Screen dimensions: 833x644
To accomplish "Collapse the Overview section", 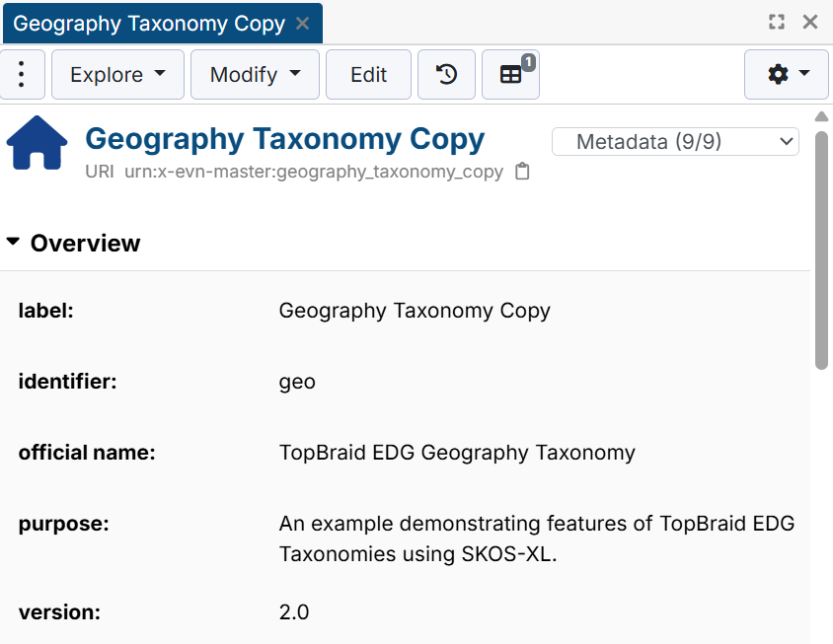I will coord(13,242).
